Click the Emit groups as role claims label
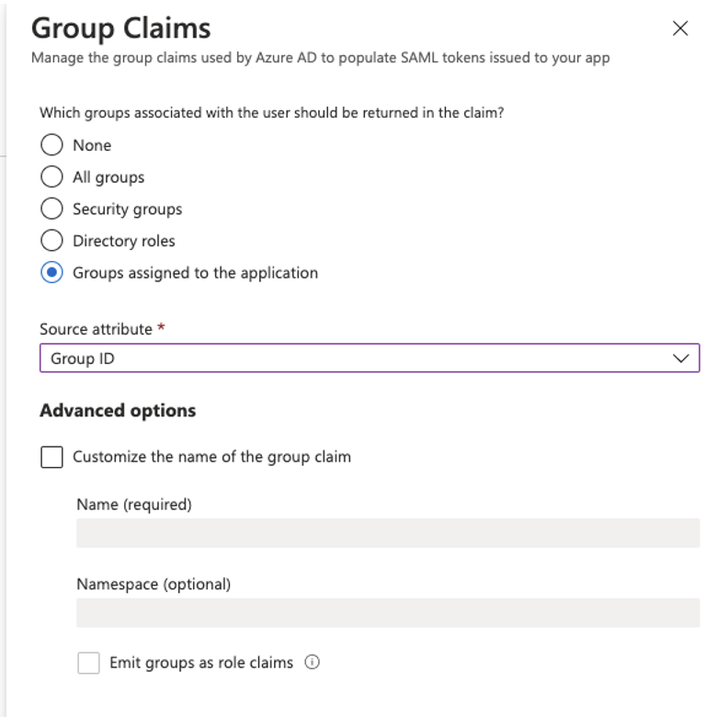Image resolution: width=717 pixels, height=728 pixels. point(201,663)
